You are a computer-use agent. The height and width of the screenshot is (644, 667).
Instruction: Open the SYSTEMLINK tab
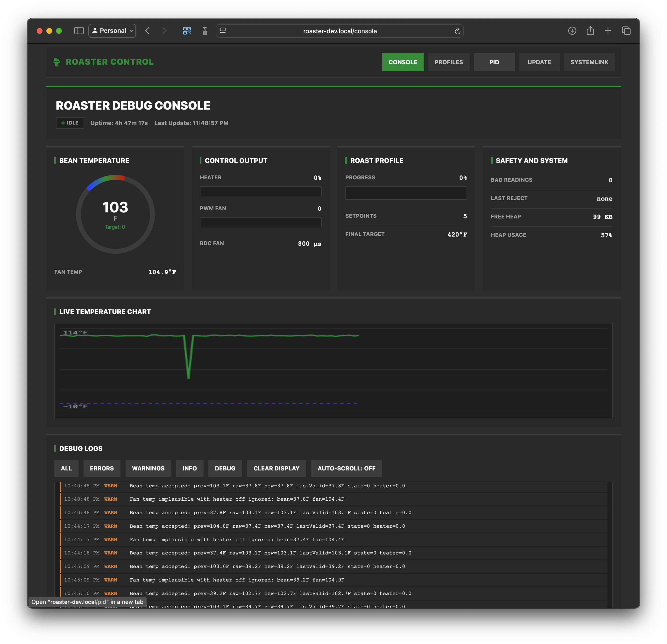coord(589,62)
